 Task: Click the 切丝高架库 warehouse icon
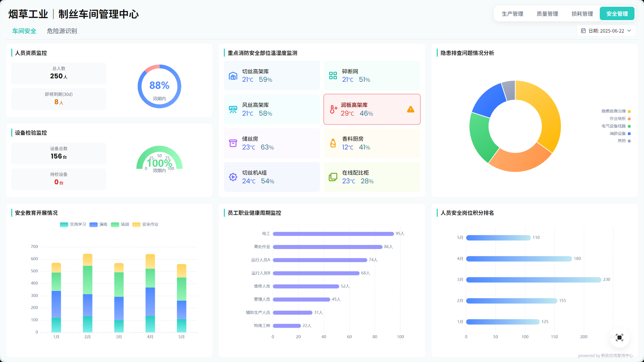[233, 76]
